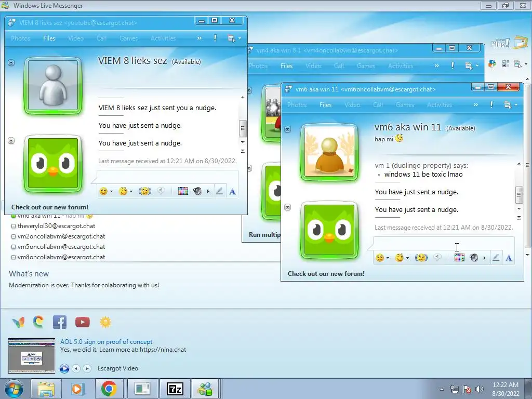Image resolution: width=532 pixels, height=399 pixels.
Task: Collapse VIEM 8 contact display picture
Action: coord(11,63)
